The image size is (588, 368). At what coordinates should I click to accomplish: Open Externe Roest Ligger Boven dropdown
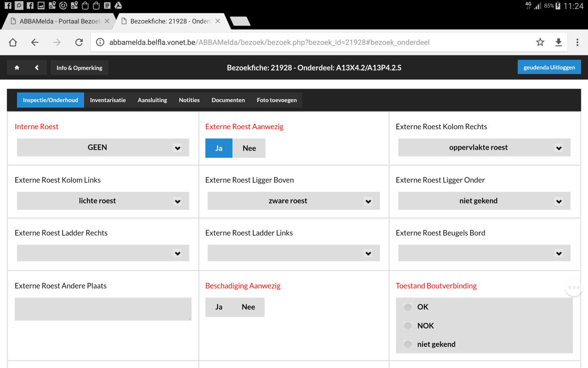(x=294, y=201)
